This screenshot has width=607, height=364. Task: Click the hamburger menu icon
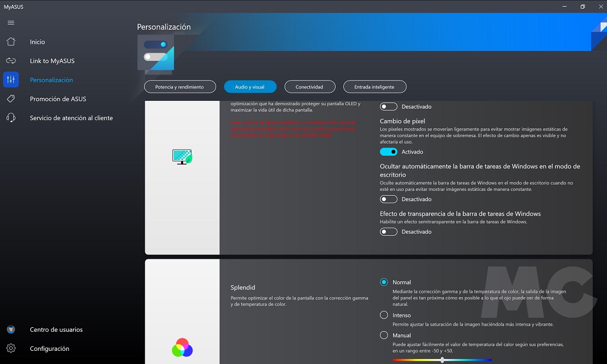[11, 23]
